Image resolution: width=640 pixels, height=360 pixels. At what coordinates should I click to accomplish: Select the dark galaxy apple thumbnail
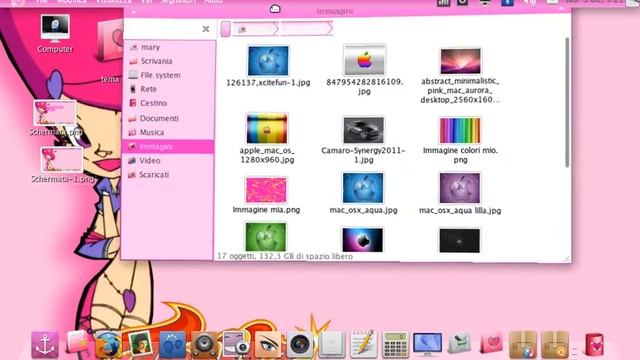click(x=362, y=240)
